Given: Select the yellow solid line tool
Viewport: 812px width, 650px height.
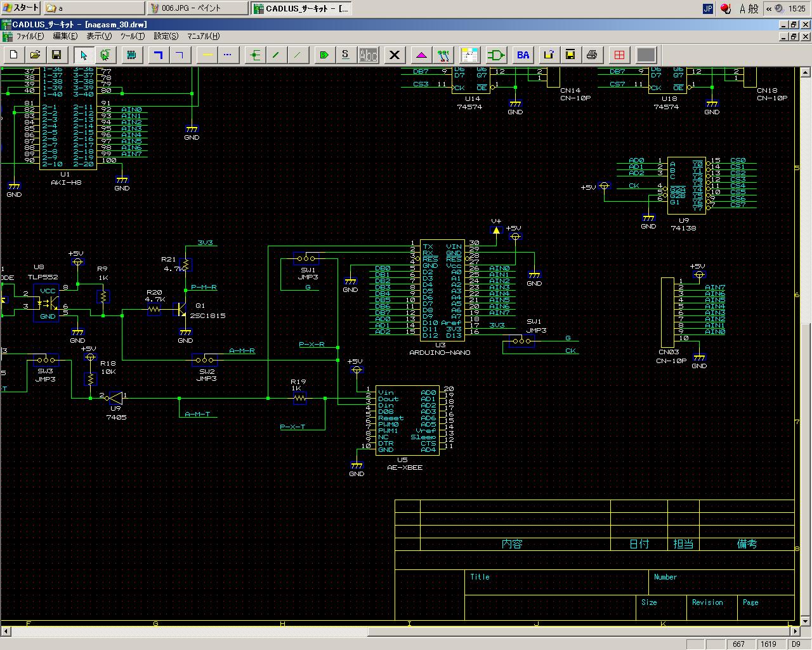Looking at the screenshot, I should [x=207, y=55].
